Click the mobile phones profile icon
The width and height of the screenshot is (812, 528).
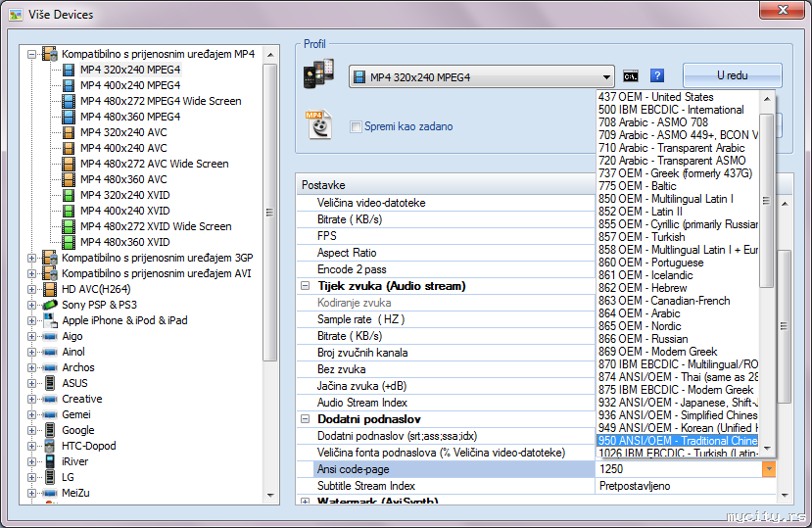coord(318,74)
